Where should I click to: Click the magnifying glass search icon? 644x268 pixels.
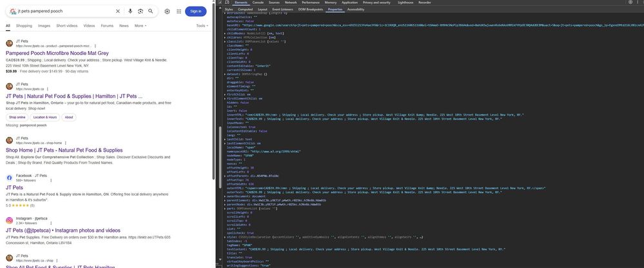(151, 11)
